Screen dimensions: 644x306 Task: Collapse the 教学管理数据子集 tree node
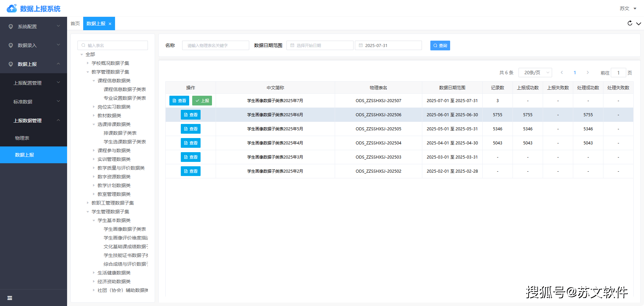pyautogui.click(x=88, y=72)
